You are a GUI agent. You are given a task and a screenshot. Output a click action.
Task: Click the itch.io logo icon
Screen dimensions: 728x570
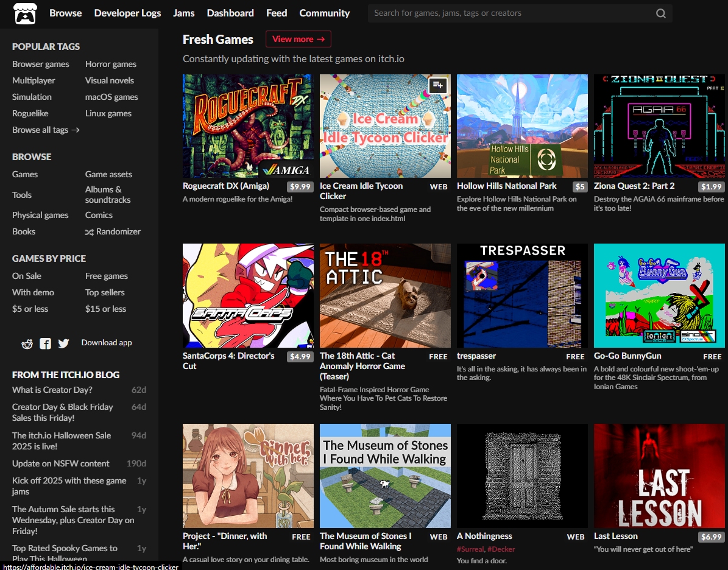[25, 13]
